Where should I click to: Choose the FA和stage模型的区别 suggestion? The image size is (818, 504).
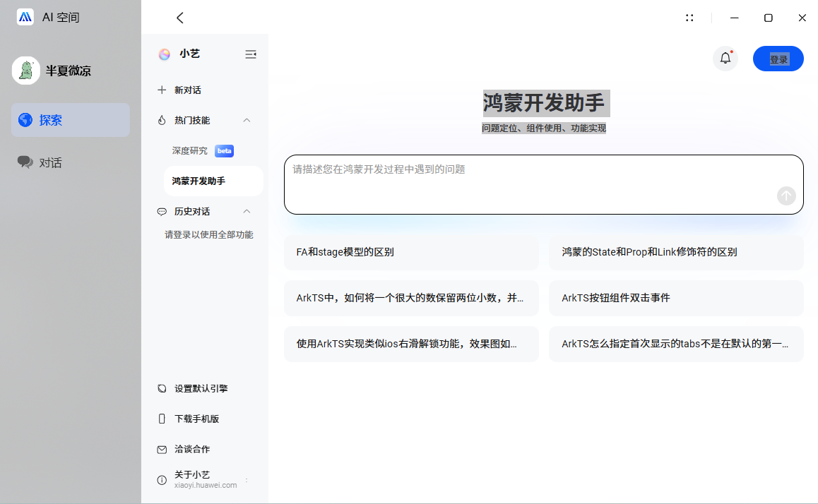click(x=411, y=252)
